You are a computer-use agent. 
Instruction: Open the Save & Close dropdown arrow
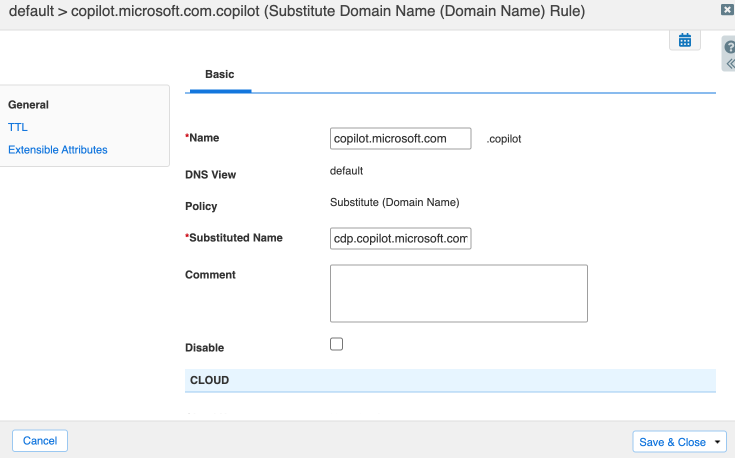[x=718, y=442]
